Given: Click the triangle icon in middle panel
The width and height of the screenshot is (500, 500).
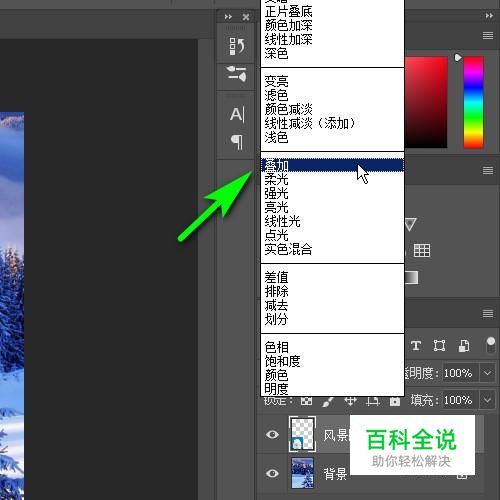Looking at the screenshot, I should [x=411, y=224].
